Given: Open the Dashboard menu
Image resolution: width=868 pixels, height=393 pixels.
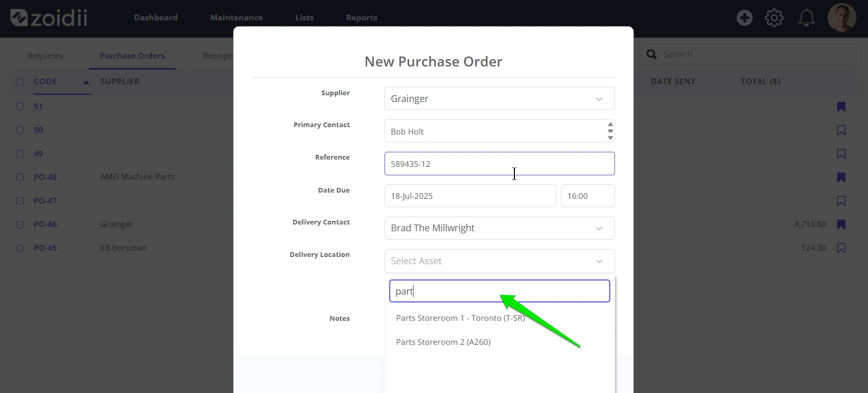Looking at the screenshot, I should [x=156, y=18].
